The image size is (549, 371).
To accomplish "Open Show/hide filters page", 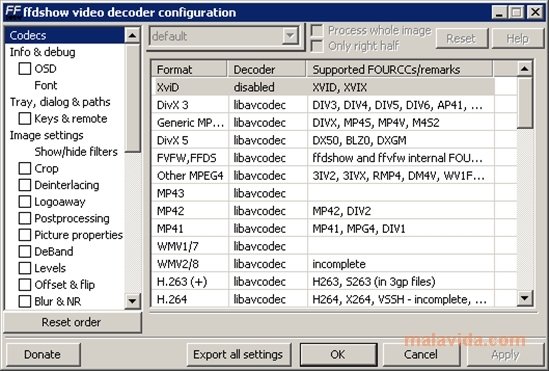I will (76, 152).
